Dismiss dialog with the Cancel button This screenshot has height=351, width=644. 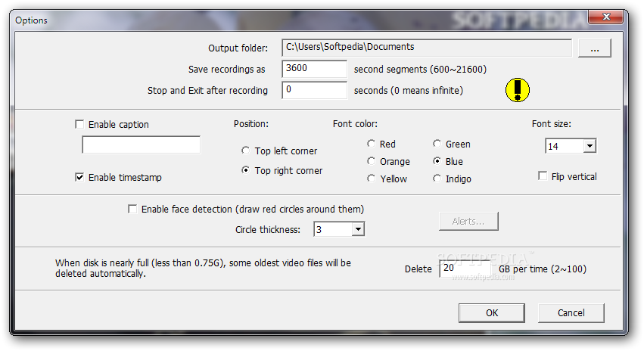pos(571,313)
